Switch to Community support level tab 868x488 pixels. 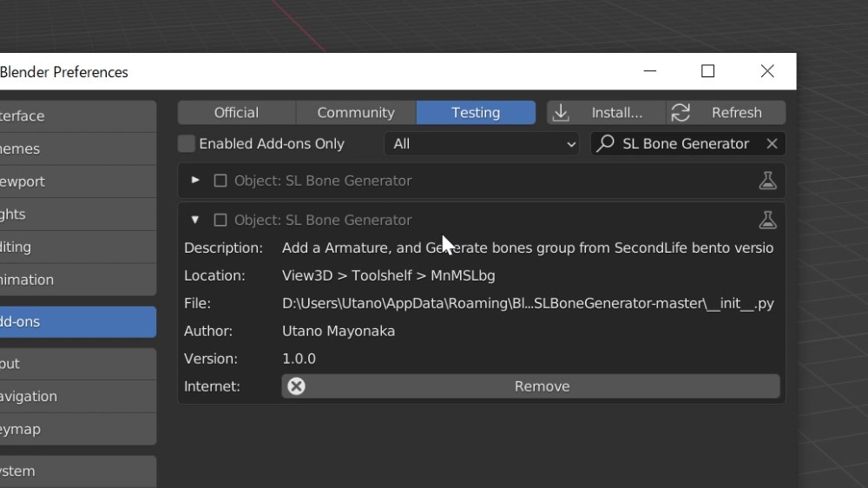point(356,112)
